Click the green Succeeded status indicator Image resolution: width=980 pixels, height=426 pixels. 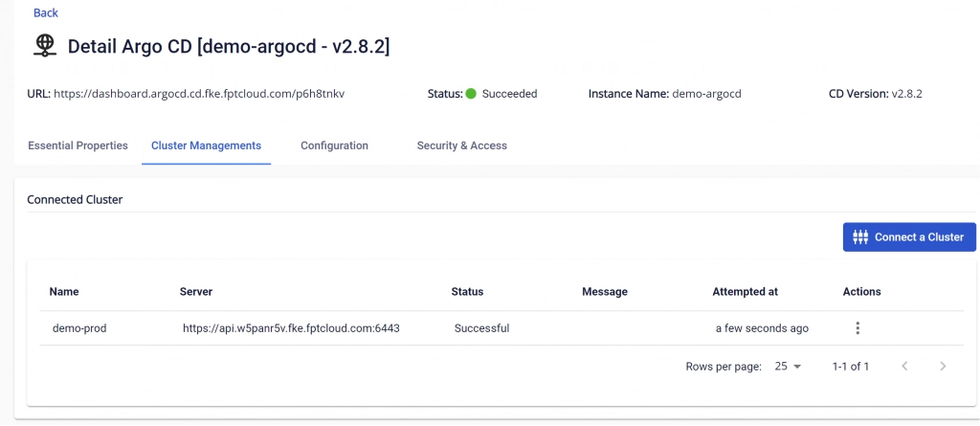471,94
